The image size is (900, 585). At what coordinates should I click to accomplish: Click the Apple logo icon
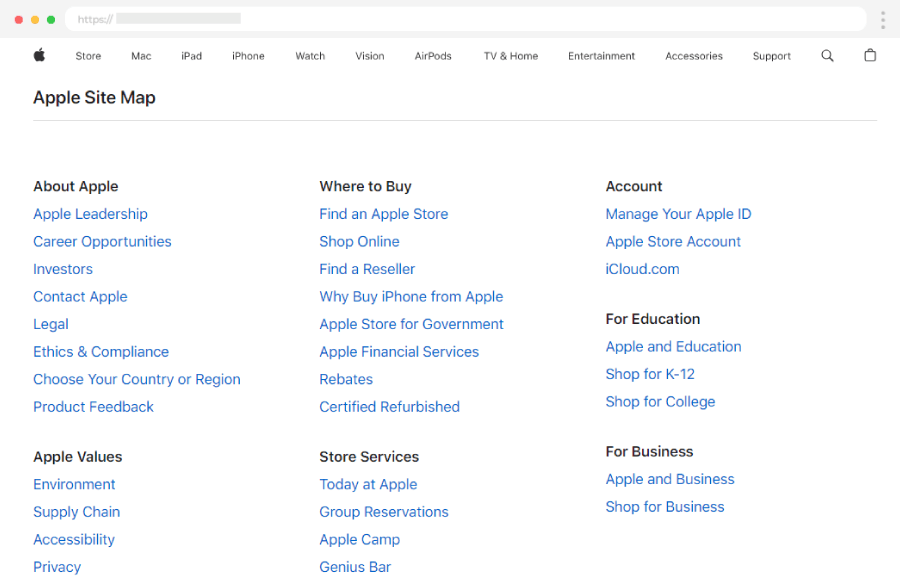click(x=39, y=56)
